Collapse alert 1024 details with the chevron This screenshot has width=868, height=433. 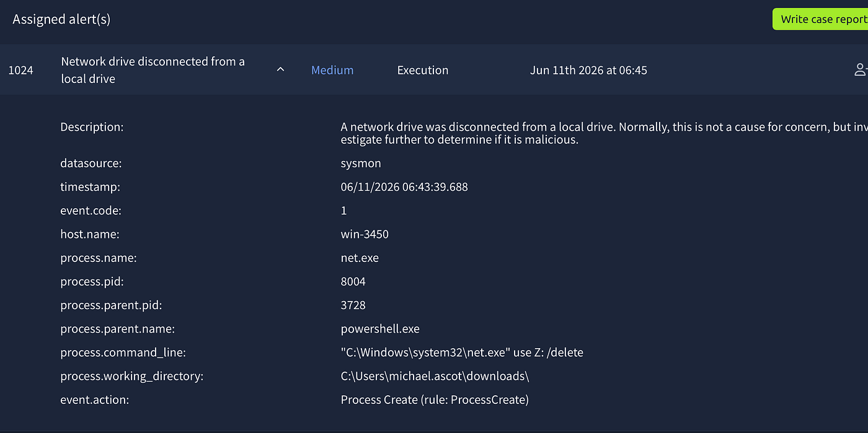[x=280, y=70]
